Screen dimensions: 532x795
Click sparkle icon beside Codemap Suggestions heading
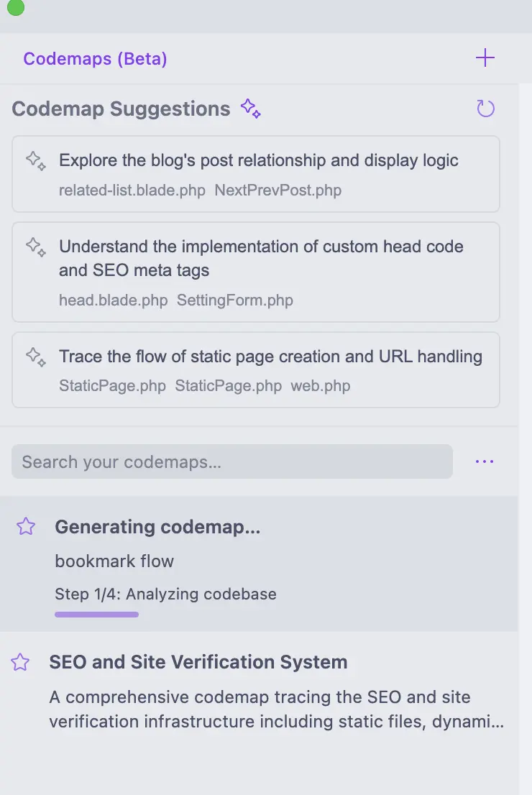pos(250,109)
